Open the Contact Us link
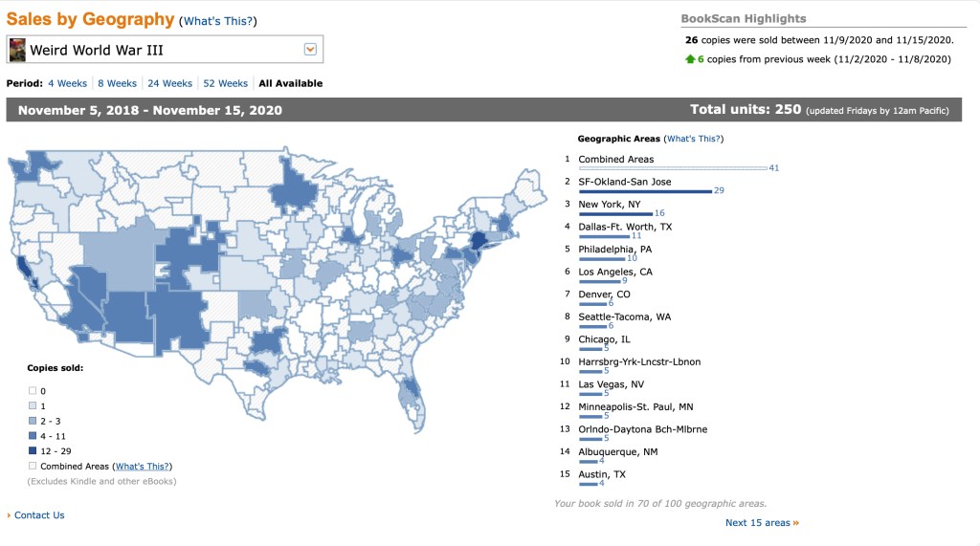The width and height of the screenshot is (980, 546). pos(39,515)
